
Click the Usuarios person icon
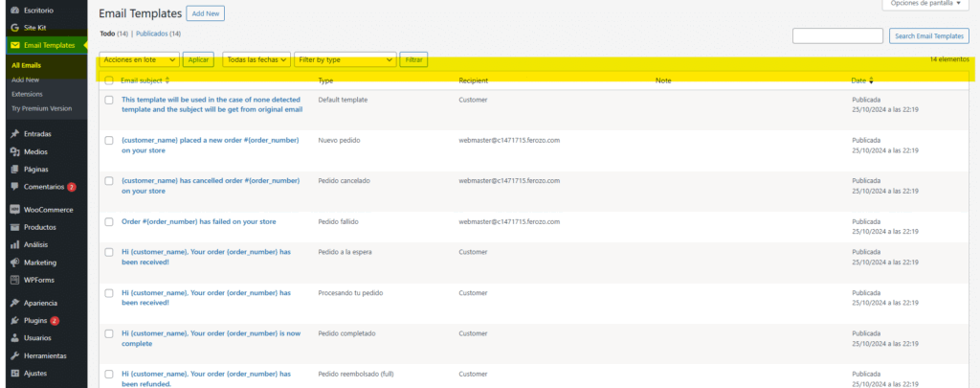pyautogui.click(x=15, y=338)
